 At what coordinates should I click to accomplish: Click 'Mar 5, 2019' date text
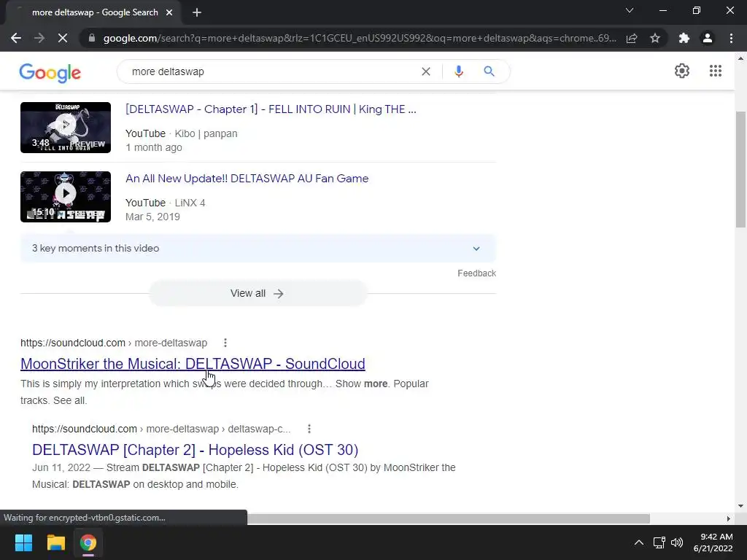pos(152,217)
